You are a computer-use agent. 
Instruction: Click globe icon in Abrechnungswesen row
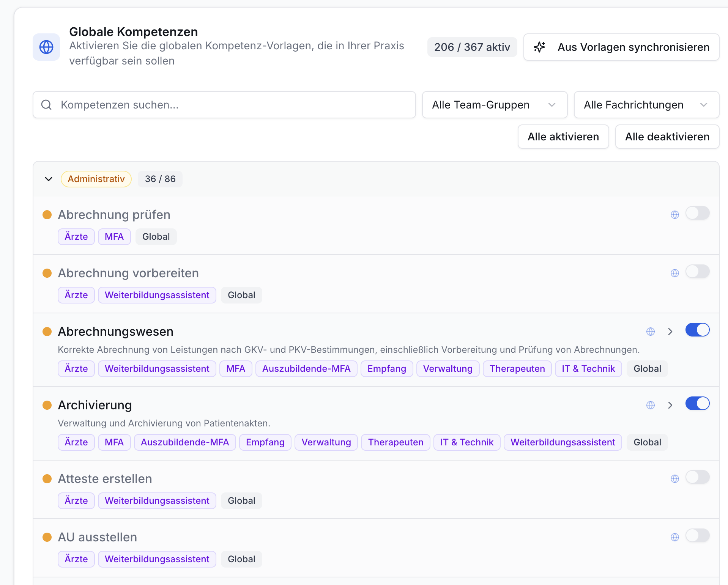click(651, 332)
